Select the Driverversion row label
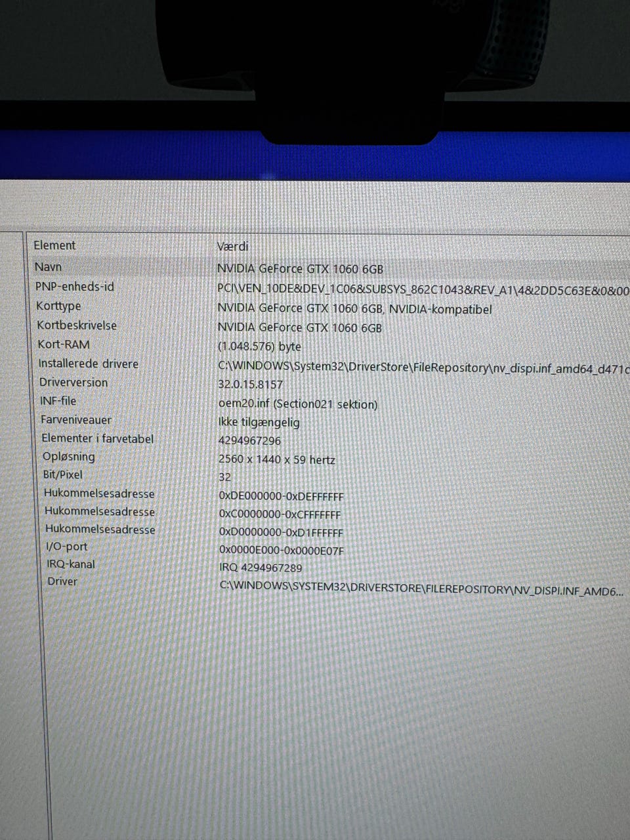Screen dimensions: 630x840 coord(73,383)
